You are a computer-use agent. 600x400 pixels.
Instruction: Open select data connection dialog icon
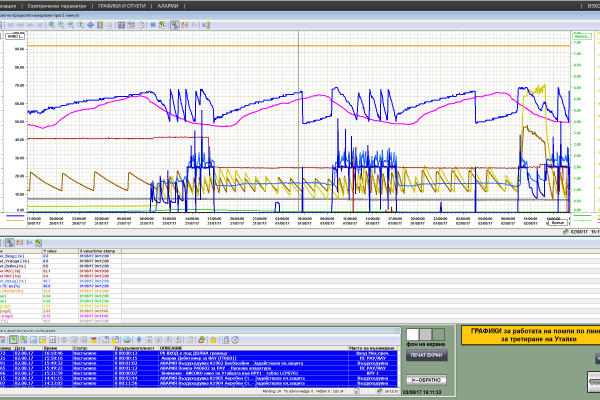pyautogui.click(x=121, y=25)
